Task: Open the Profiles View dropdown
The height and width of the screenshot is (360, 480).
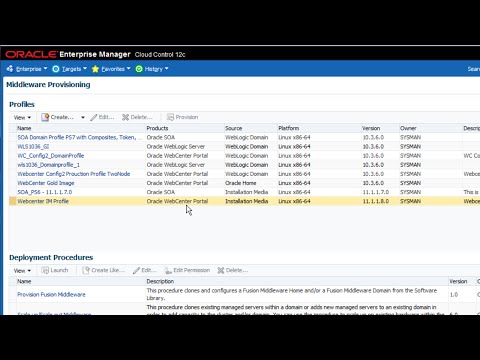Action: click(x=22, y=117)
